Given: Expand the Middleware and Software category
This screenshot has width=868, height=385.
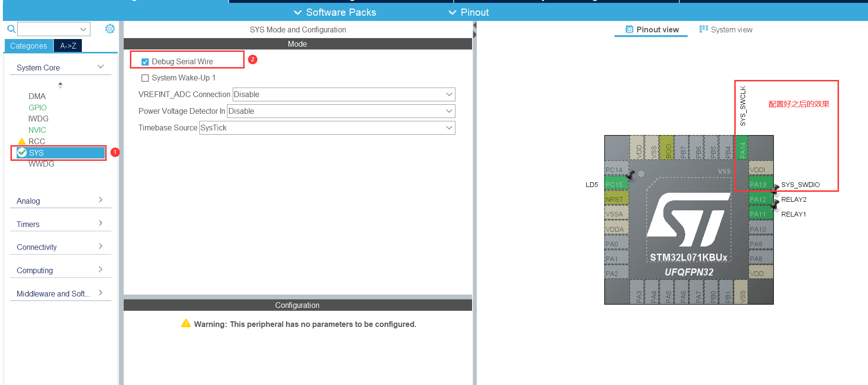Looking at the screenshot, I should point(60,293).
